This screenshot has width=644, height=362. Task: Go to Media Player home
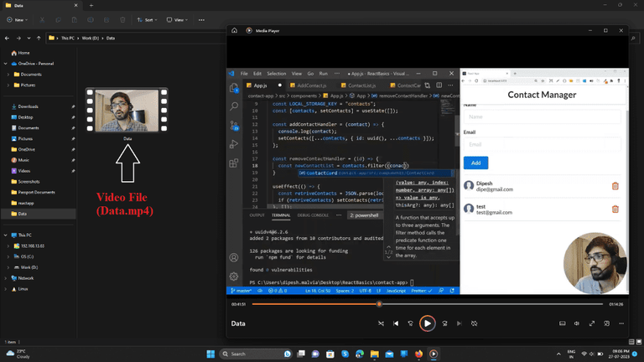[x=234, y=30]
